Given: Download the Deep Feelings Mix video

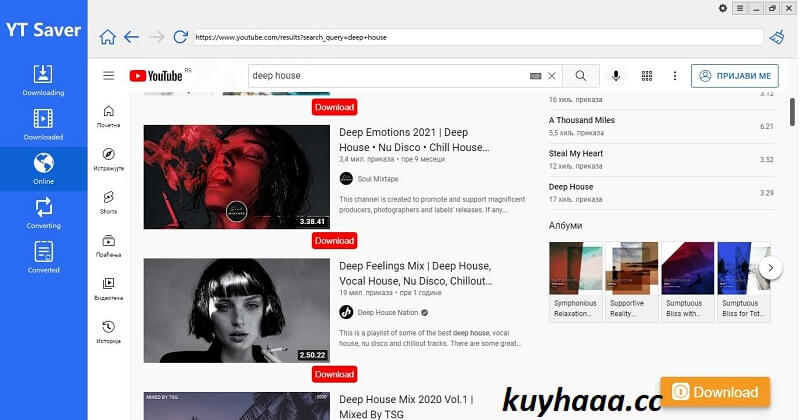Looking at the screenshot, I should 334,375.
